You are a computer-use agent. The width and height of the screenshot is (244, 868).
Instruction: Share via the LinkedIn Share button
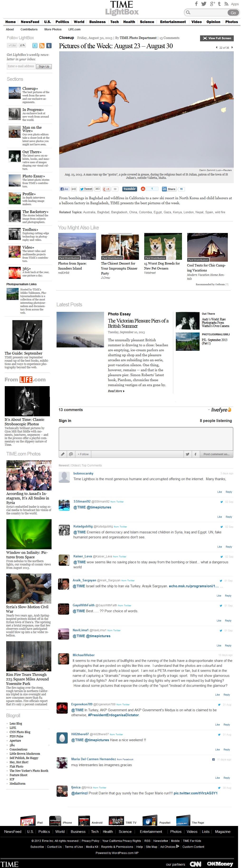169,189
